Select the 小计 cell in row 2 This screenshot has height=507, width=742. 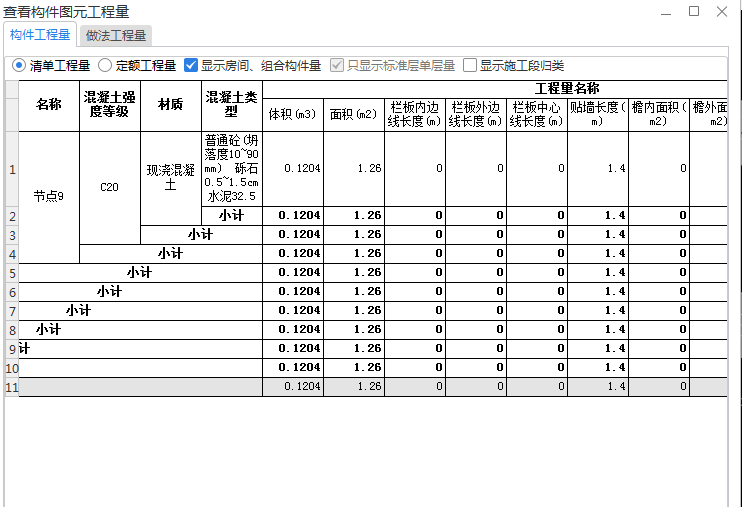coord(232,216)
